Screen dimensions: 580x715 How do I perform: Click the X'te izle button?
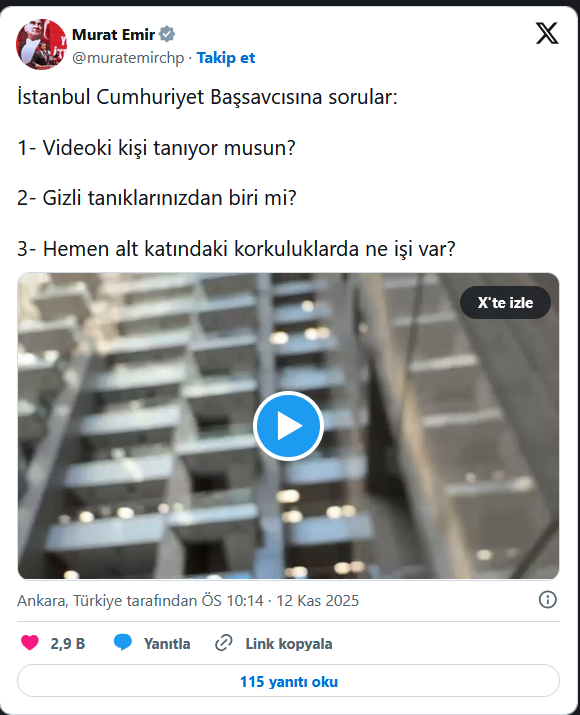[505, 302]
